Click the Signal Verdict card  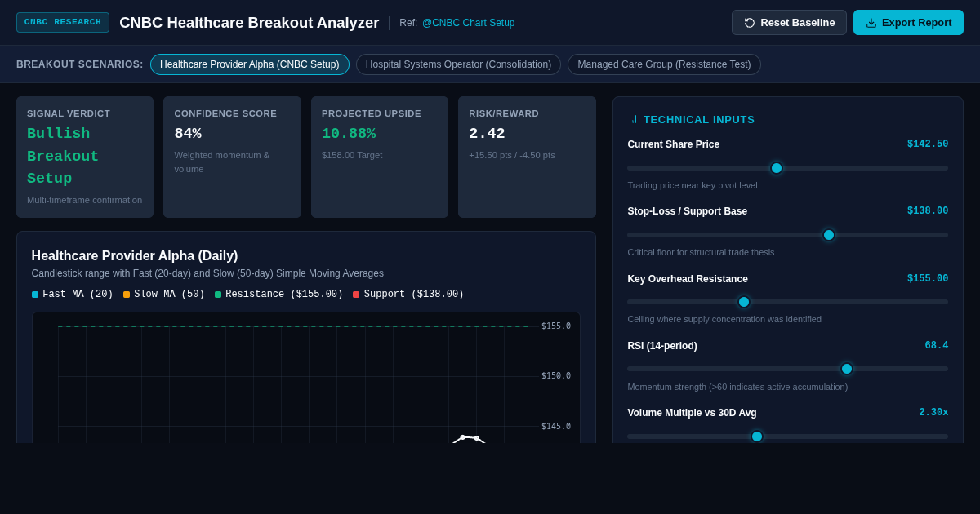(85, 157)
